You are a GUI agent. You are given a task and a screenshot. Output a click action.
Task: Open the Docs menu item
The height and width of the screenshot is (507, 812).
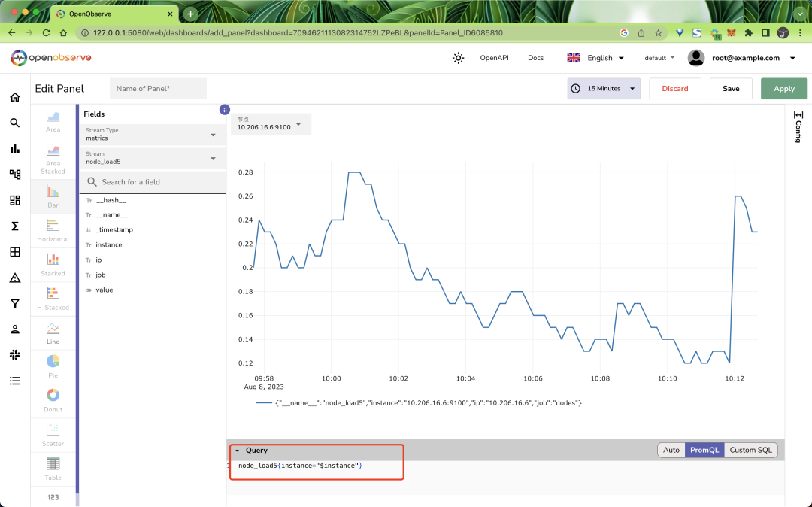535,58
